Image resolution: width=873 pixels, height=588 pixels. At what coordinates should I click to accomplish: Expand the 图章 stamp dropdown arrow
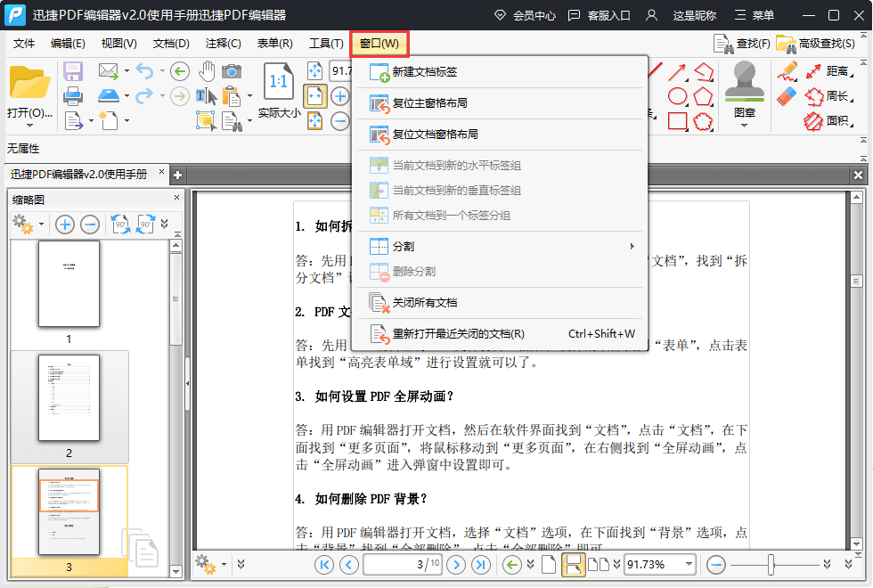click(745, 126)
